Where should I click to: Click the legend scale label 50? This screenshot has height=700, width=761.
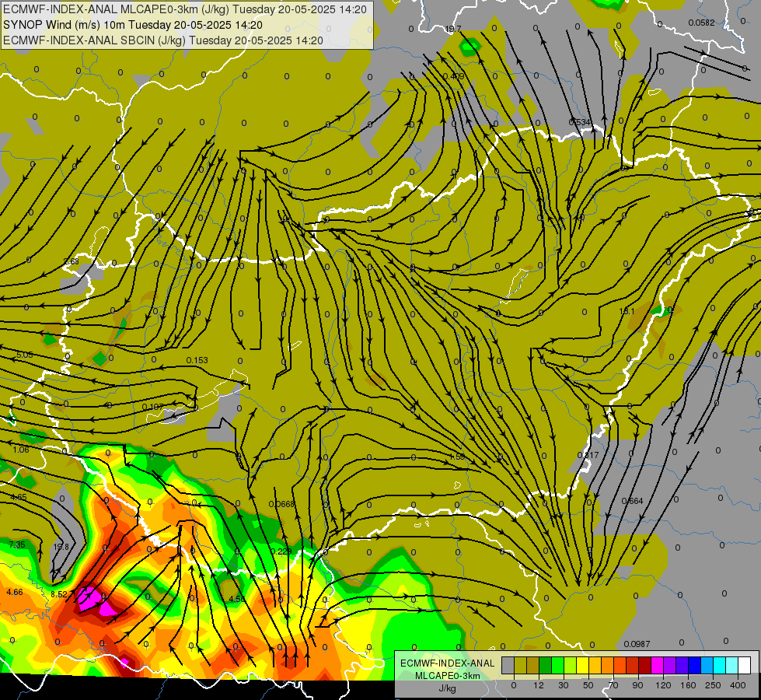(588, 685)
